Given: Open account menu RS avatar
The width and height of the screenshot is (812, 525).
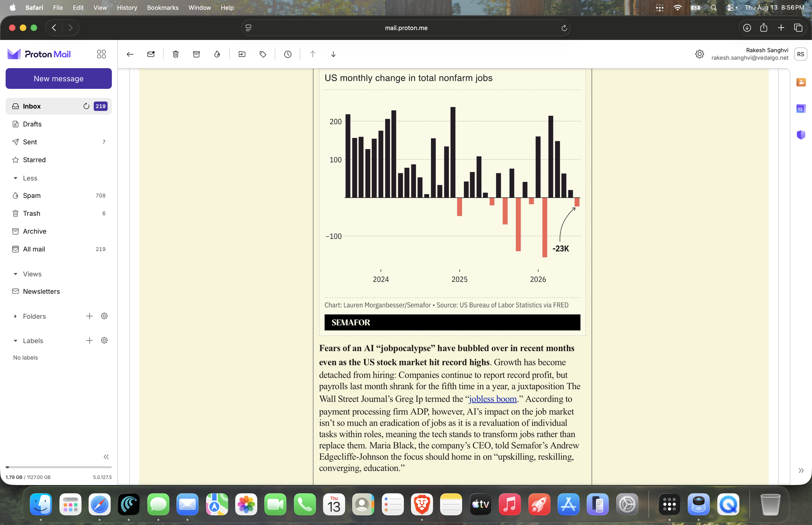Looking at the screenshot, I should point(800,54).
